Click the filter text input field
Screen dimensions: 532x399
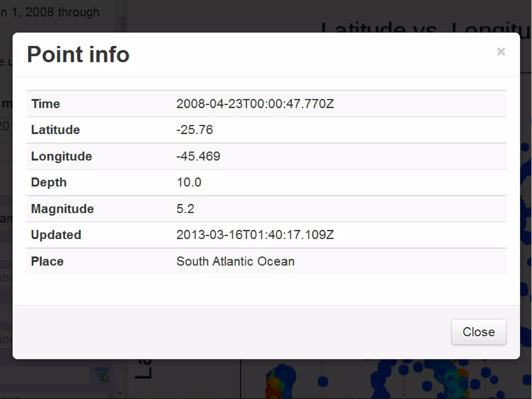click(x=44, y=375)
